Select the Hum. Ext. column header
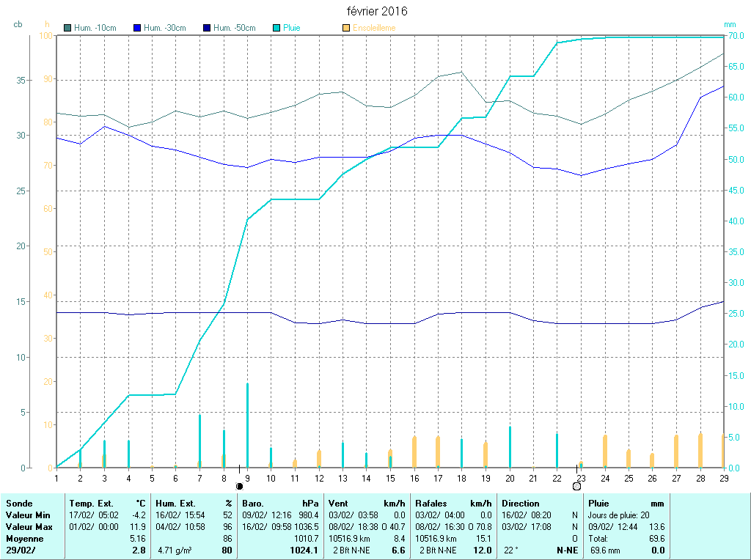The width and height of the screenshot is (751, 560). (x=177, y=504)
